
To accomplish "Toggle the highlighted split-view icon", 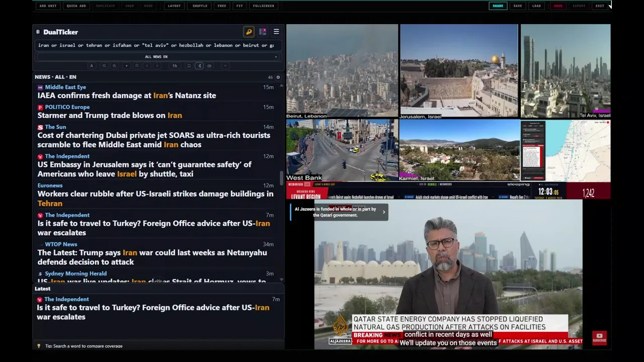I will [x=199, y=66].
